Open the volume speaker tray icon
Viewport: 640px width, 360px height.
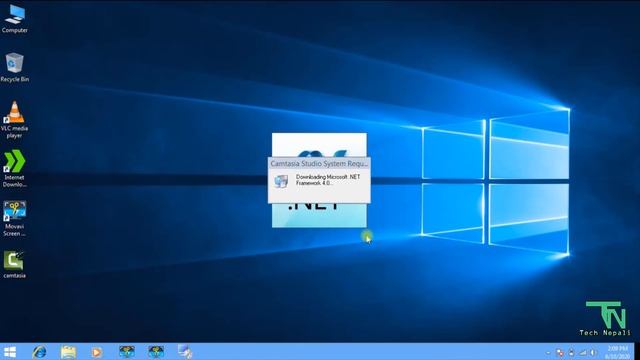(593, 353)
